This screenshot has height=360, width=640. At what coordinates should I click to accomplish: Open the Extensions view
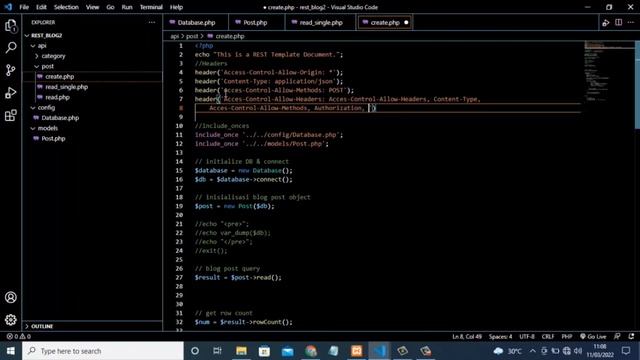click(x=11, y=116)
